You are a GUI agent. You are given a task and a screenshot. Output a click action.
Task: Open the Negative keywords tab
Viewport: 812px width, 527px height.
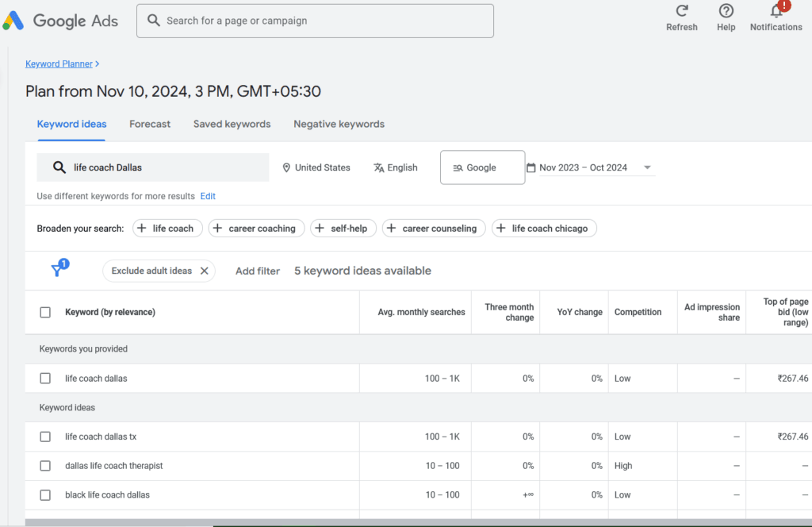339,124
